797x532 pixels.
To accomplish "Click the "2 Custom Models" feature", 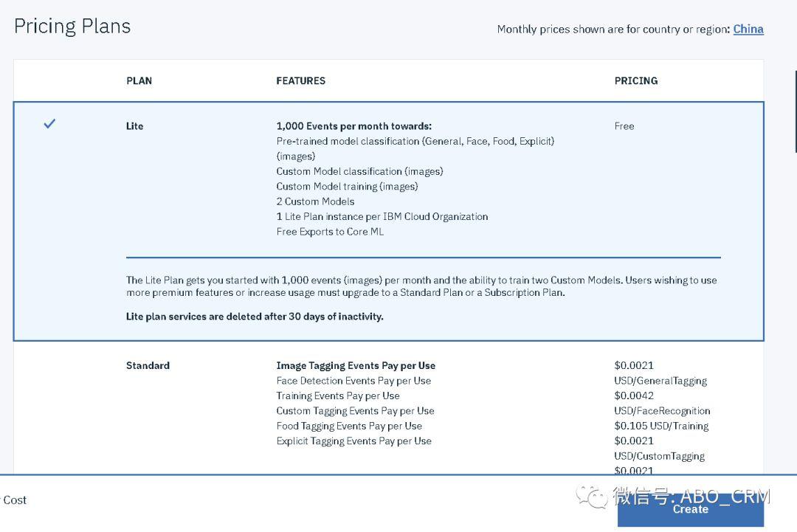I will coord(315,201).
